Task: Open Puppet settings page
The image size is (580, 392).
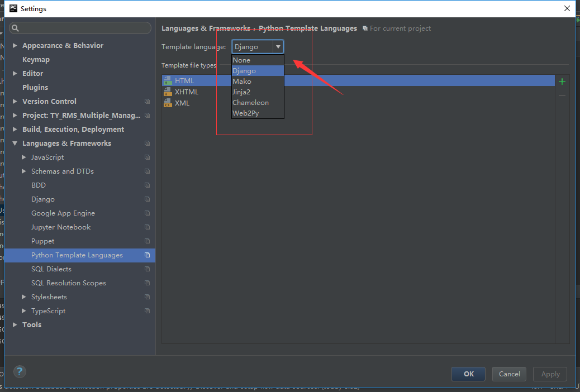Action: click(42, 241)
